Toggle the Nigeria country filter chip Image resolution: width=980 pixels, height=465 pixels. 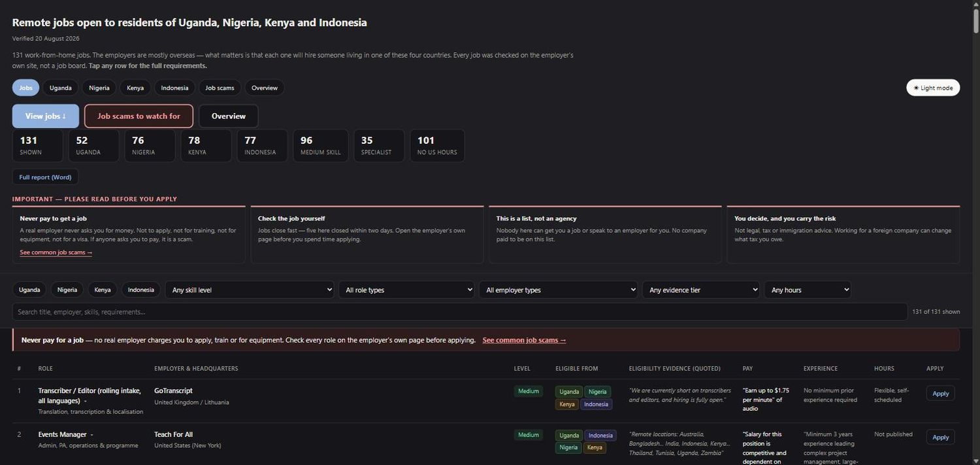(x=67, y=290)
